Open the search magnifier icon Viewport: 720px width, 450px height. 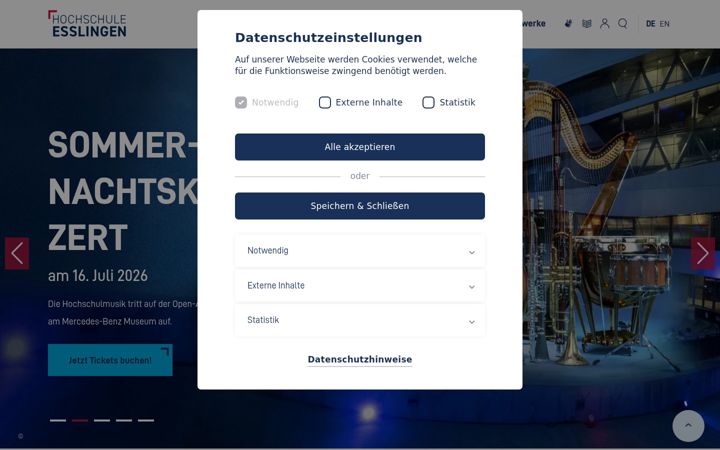point(623,23)
